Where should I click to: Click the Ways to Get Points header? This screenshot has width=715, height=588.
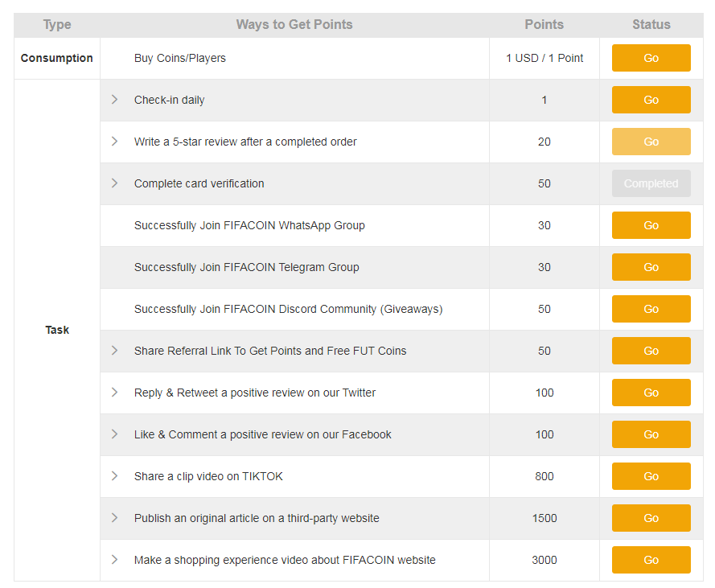[294, 24]
